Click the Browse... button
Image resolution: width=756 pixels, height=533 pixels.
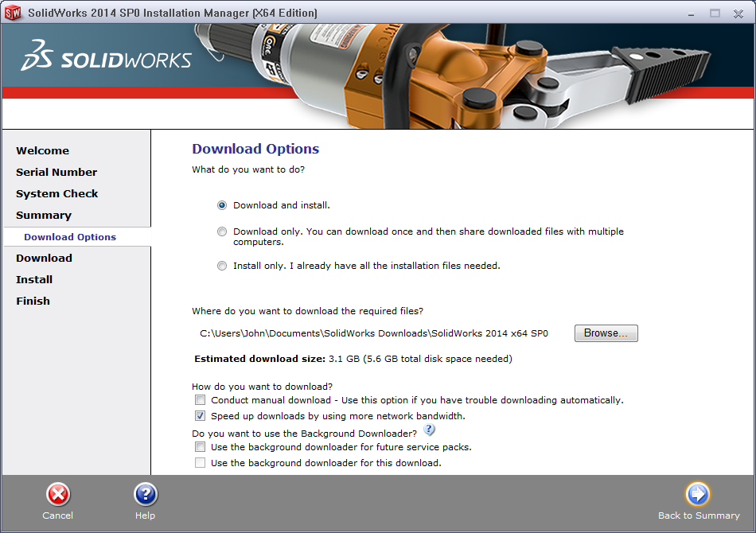click(606, 333)
